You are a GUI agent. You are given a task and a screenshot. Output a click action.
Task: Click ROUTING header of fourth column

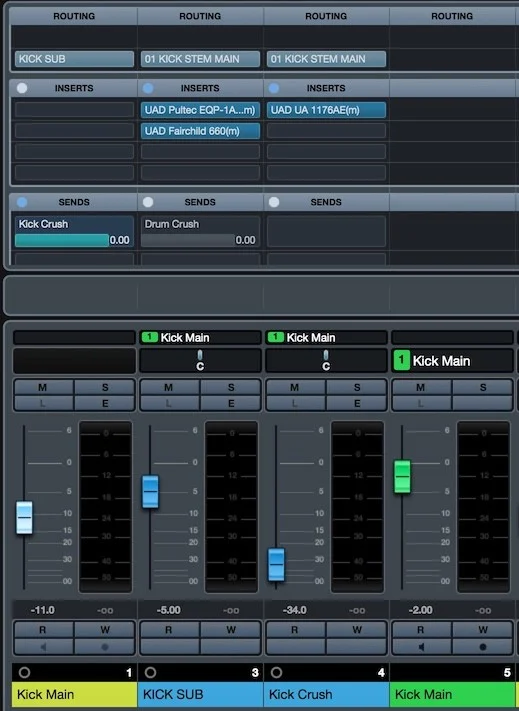coord(452,16)
